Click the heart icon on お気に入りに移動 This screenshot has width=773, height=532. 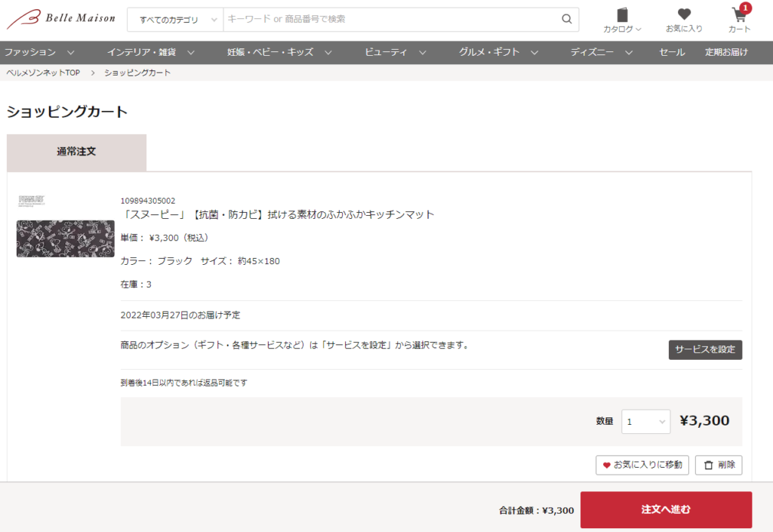click(x=607, y=465)
